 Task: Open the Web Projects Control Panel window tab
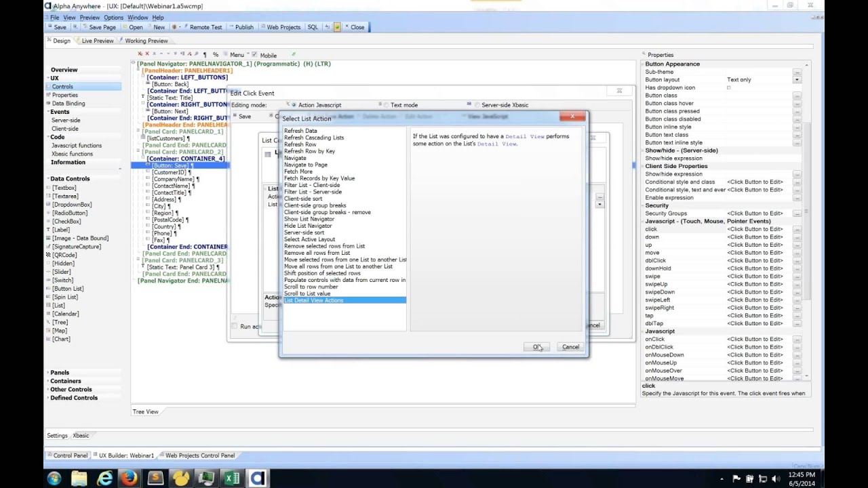(x=199, y=455)
